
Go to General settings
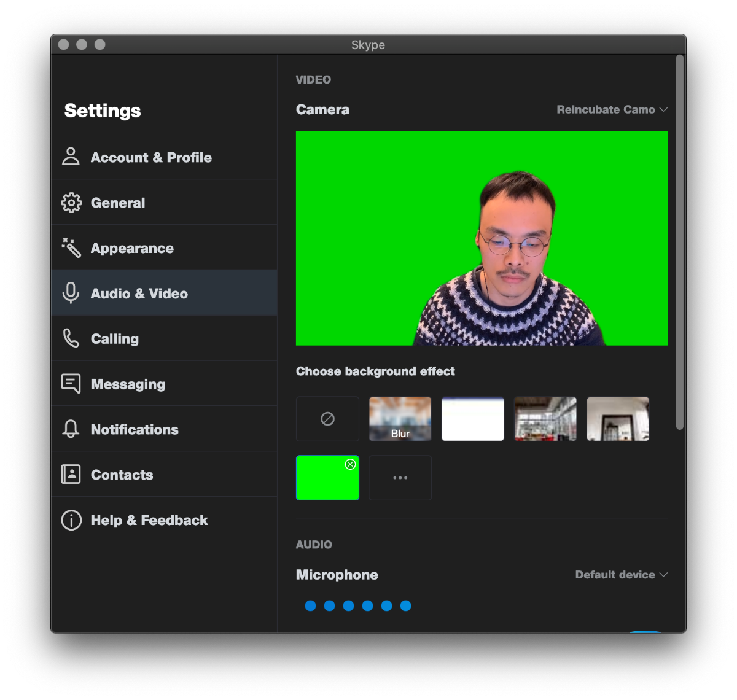pyautogui.click(x=164, y=202)
